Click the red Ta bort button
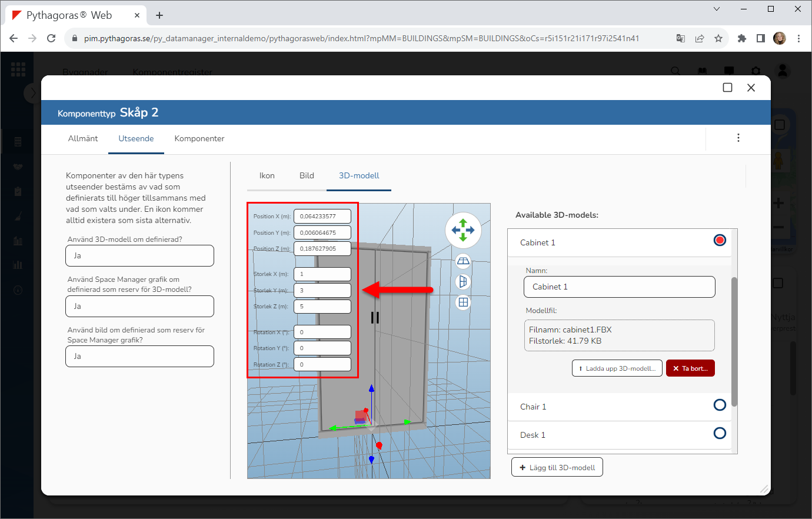Image resolution: width=812 pixels, height=519 pixels. pyautogui.click(x=690, y=368)
